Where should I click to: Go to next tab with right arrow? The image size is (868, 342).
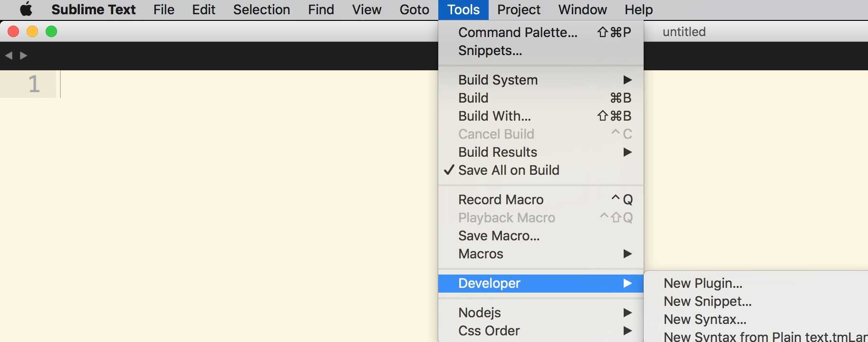click(23, 56)
